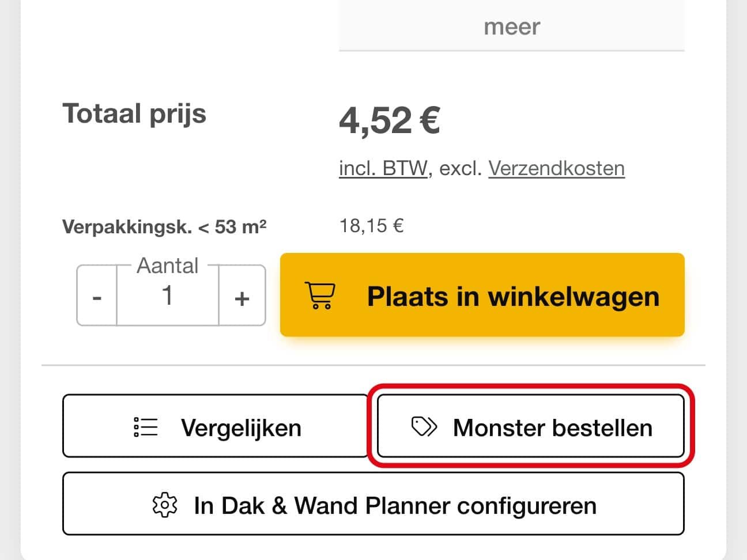Choose 'Monster bestellen' button text
Image resolution: width=747 pixels, height=560 pixels.
pos(553,427)
